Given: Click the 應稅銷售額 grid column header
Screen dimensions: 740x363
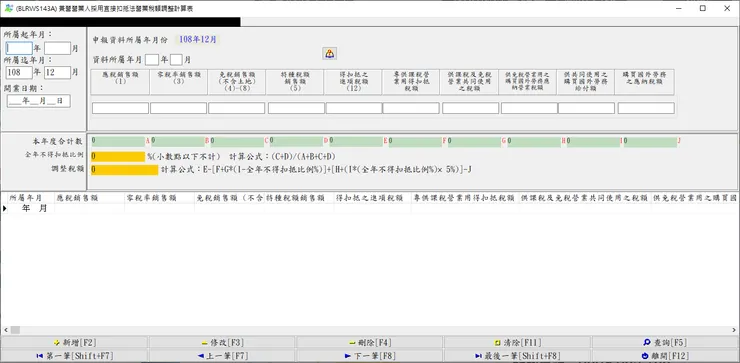Looking at the screenshot, I should [89, 198].
